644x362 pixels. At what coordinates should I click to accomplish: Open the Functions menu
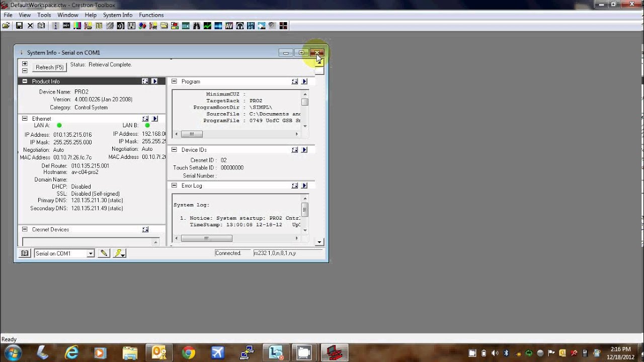click(x=151, y=15)
